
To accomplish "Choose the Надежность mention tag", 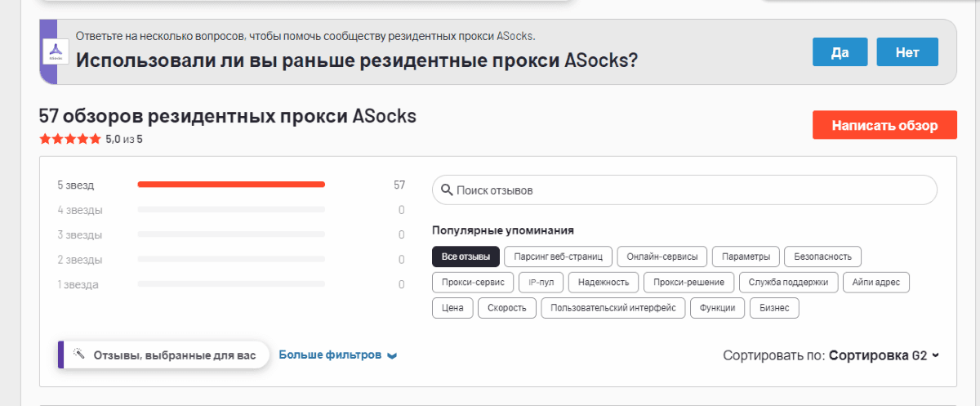I will tap(604, 282).
